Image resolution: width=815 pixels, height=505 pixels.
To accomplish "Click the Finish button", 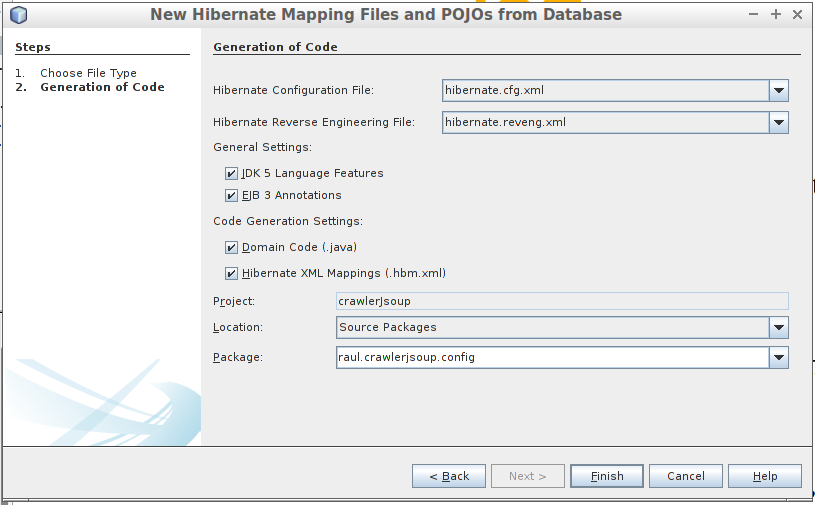I will 607,476.
